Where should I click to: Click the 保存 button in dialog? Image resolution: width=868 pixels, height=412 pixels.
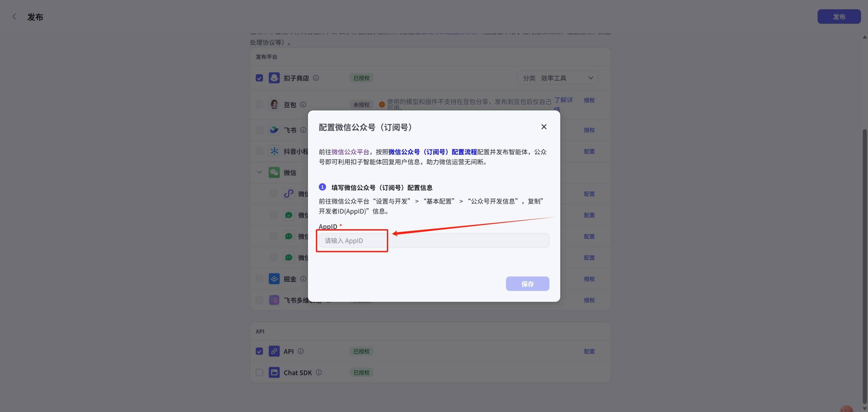click(527, 284)
